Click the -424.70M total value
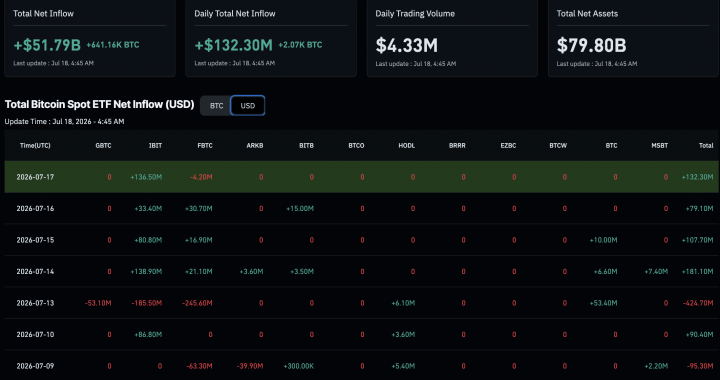The height and width of the screenshot is (380, 720). [698, 303]
